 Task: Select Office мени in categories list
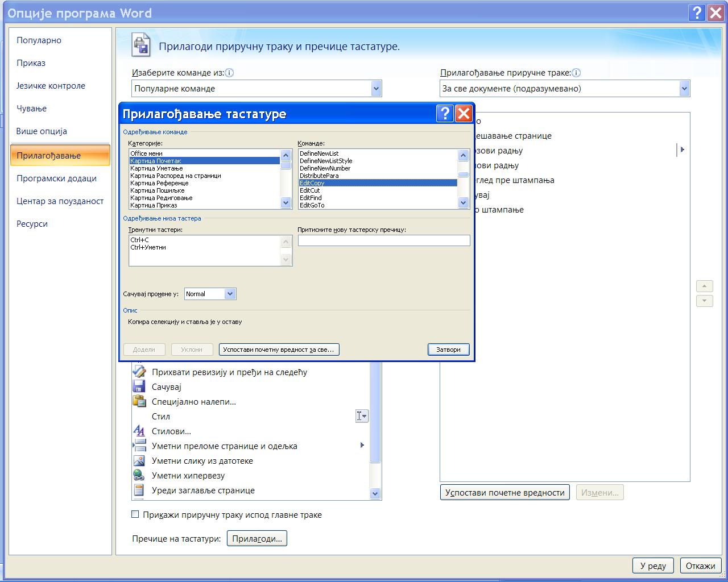(205, 153)
